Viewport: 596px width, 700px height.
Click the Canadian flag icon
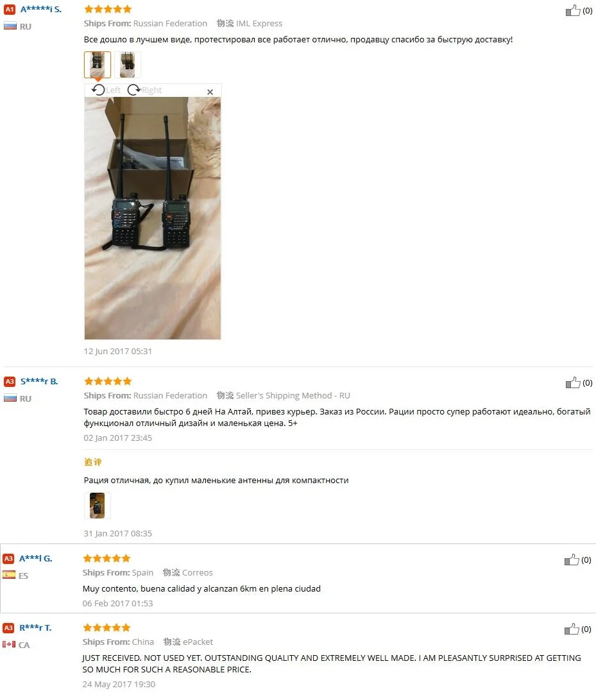coord(9,644)
